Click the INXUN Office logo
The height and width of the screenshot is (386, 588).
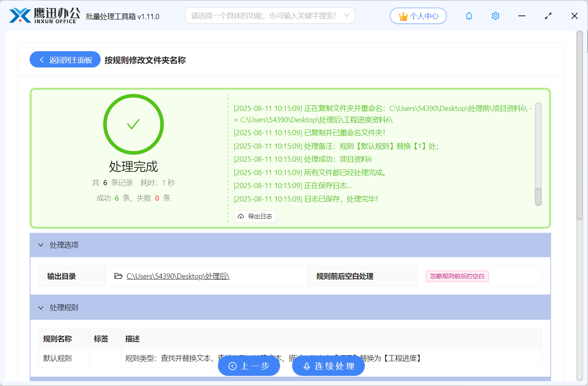click(x=45, y=16)
